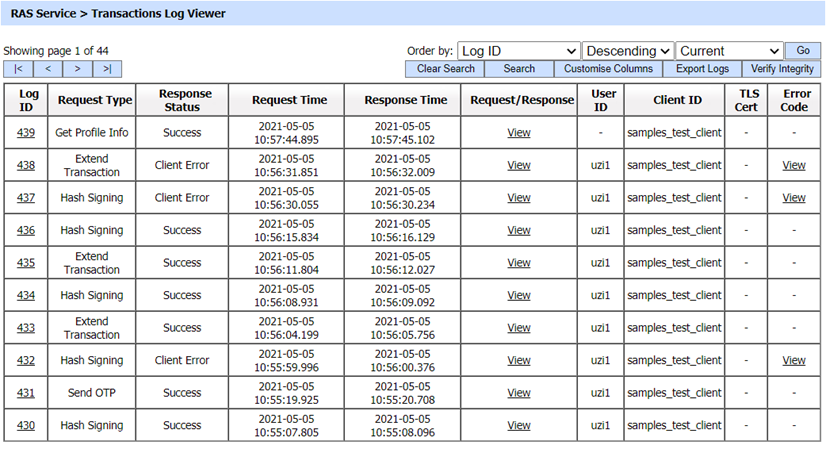Click Verify Integrity
This screenshot has height=449, width=826.
782,69
